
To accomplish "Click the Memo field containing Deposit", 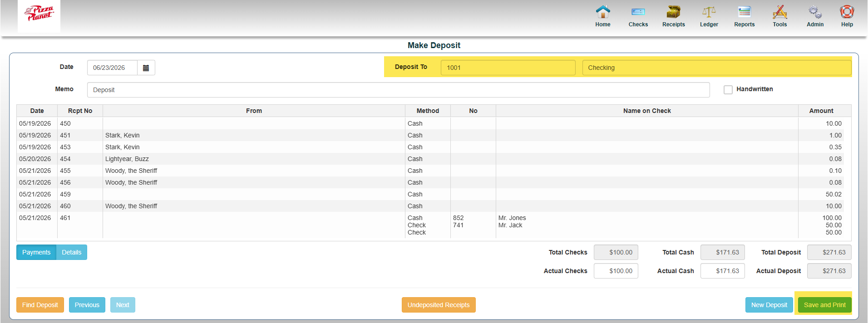I will click(398, 90).
